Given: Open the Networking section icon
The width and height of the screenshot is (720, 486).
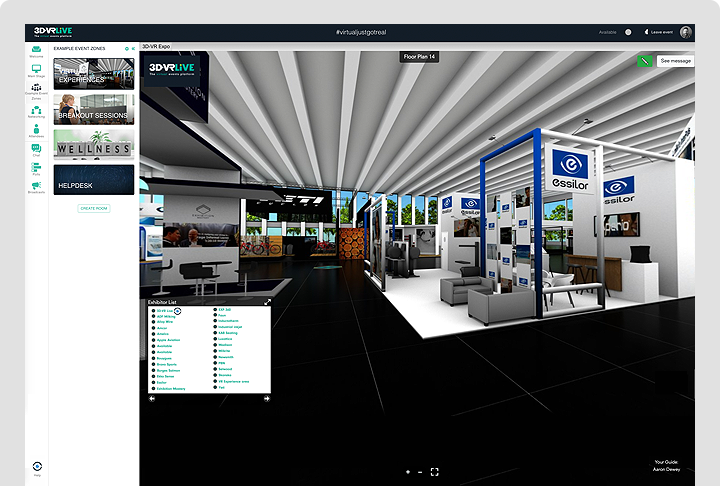Looking at the screenshot, I should [37, 111].
